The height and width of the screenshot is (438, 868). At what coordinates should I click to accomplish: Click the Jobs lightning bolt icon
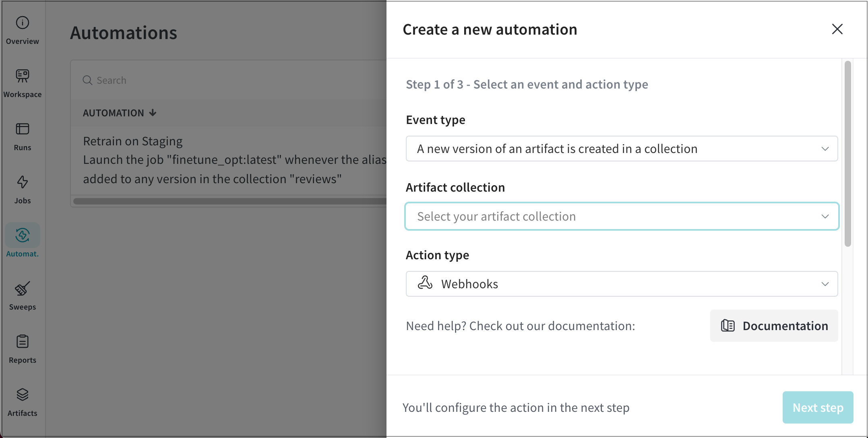23,182
